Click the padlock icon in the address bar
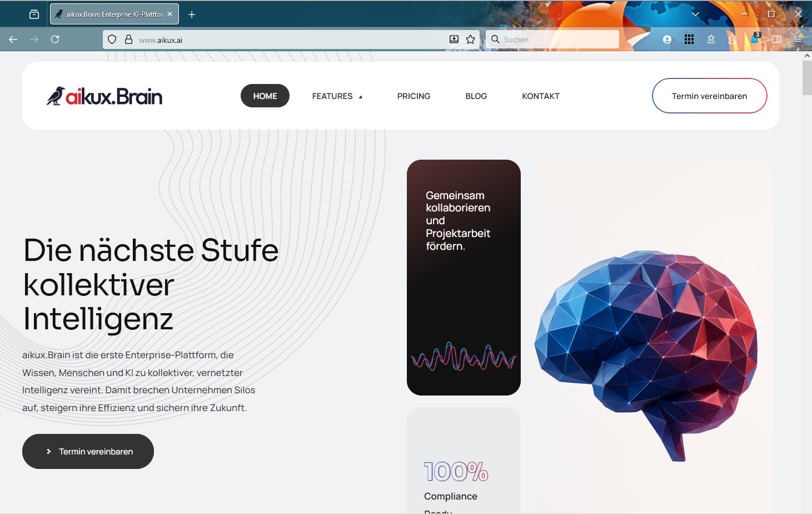This screenshot has height=514, width=812. [x=128, y=39]
